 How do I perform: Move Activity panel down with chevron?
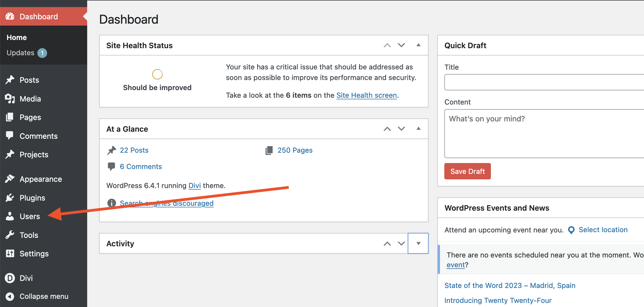(401, 243)
